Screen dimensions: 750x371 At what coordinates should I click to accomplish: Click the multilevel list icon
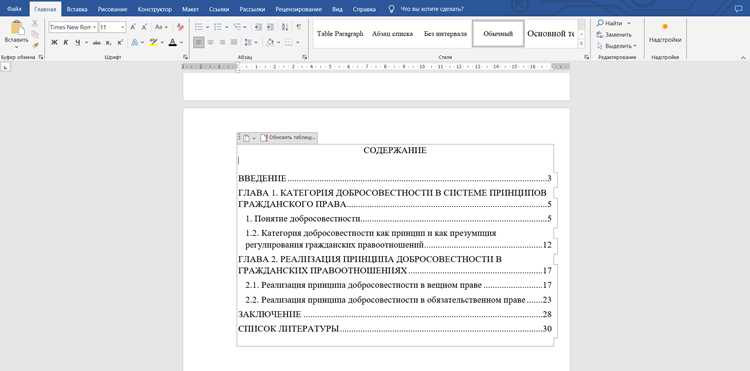(237, 27)
